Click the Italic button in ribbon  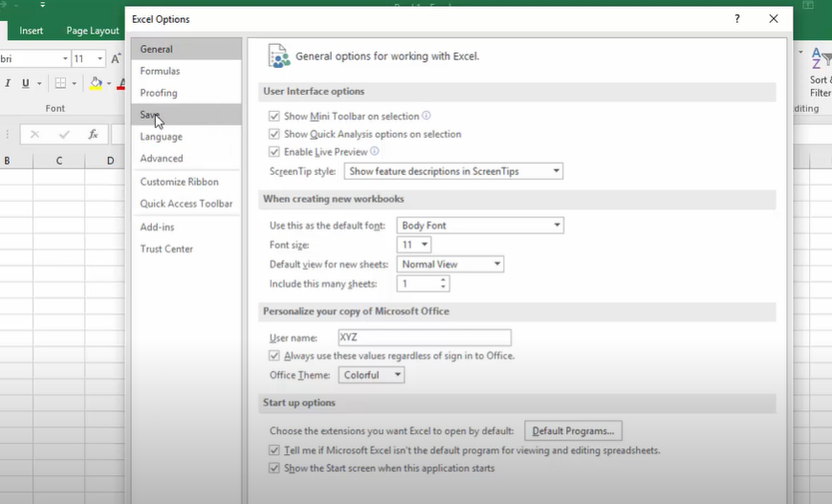tap(8, 83)
